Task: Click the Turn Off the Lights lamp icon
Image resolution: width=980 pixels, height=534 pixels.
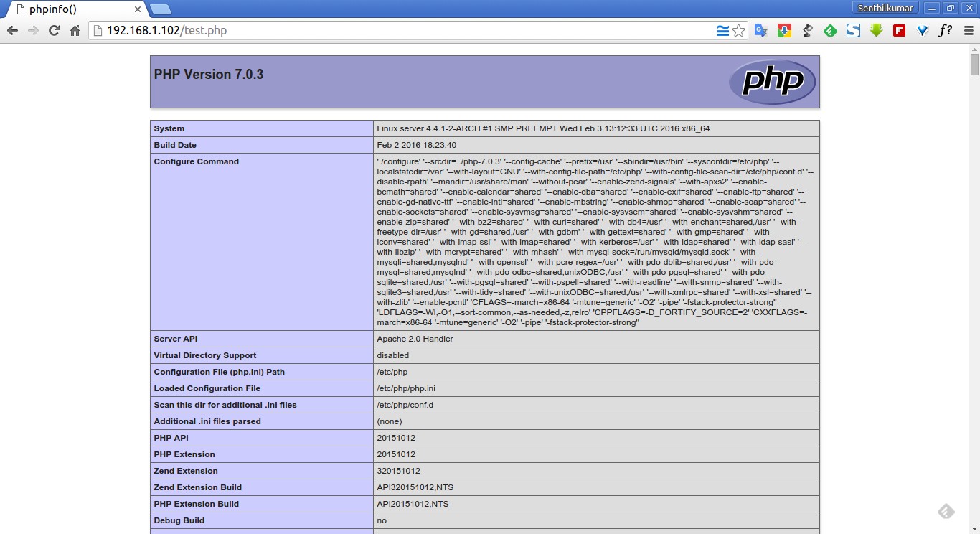Action: click(x=807, y=31)
